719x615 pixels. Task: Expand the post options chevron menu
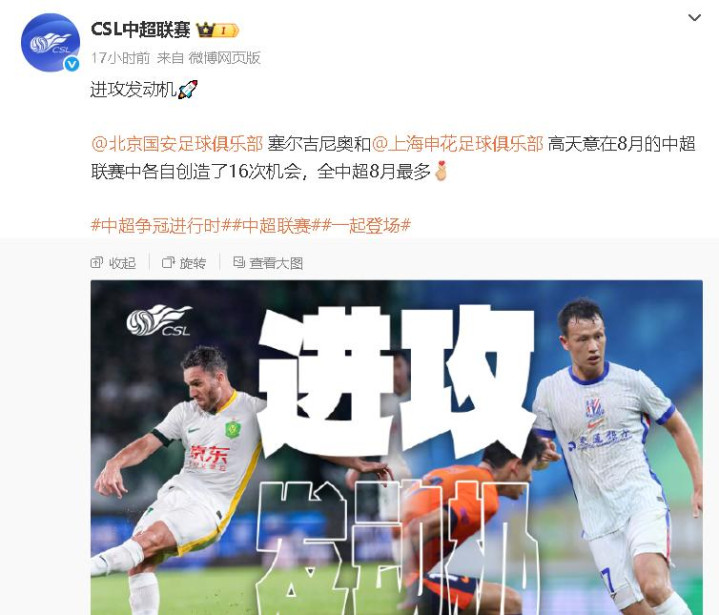694,18
